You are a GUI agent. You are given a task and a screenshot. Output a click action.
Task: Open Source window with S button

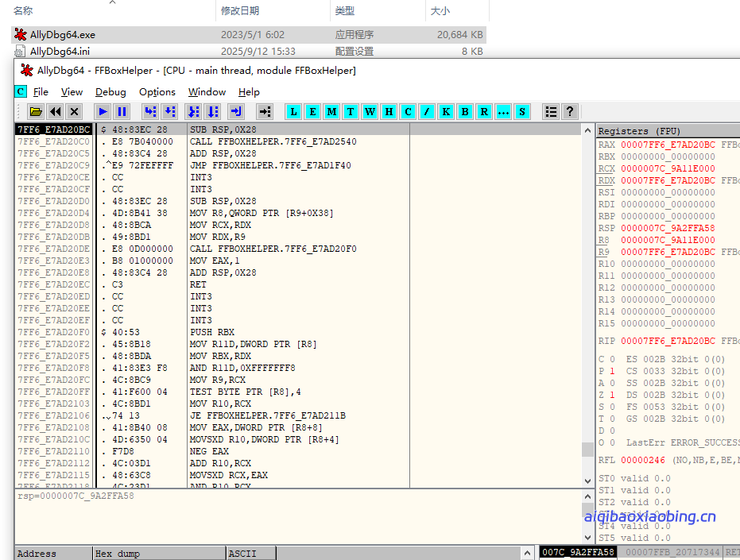(522, 112)
